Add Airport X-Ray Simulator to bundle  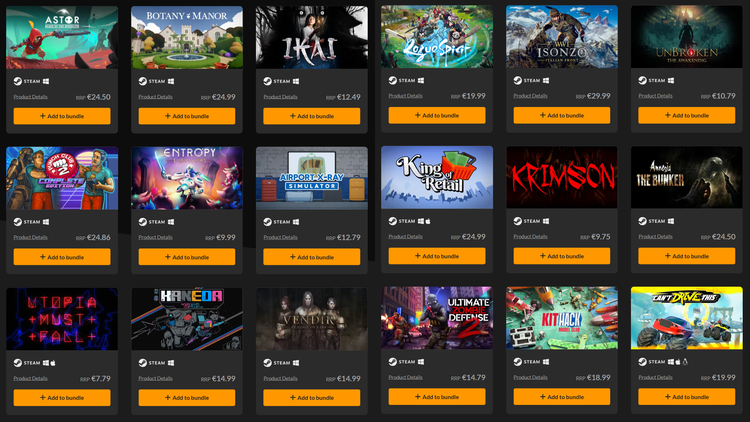(311, 257)
